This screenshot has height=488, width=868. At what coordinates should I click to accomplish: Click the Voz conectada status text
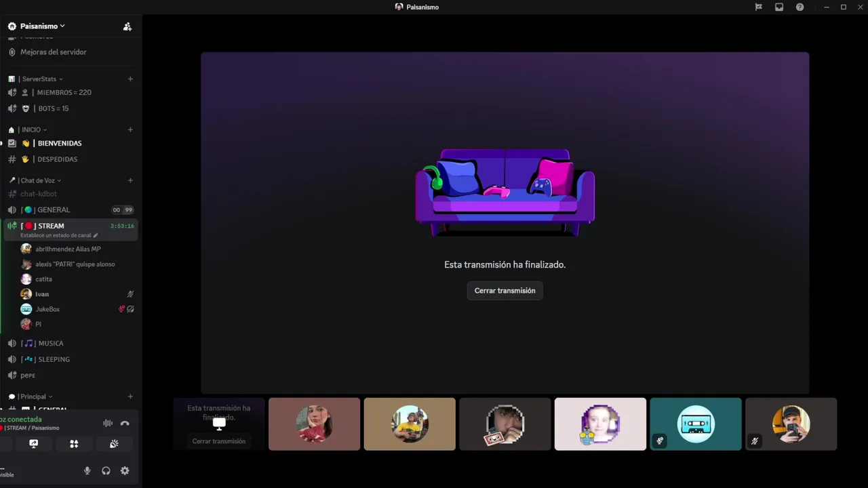20,420
